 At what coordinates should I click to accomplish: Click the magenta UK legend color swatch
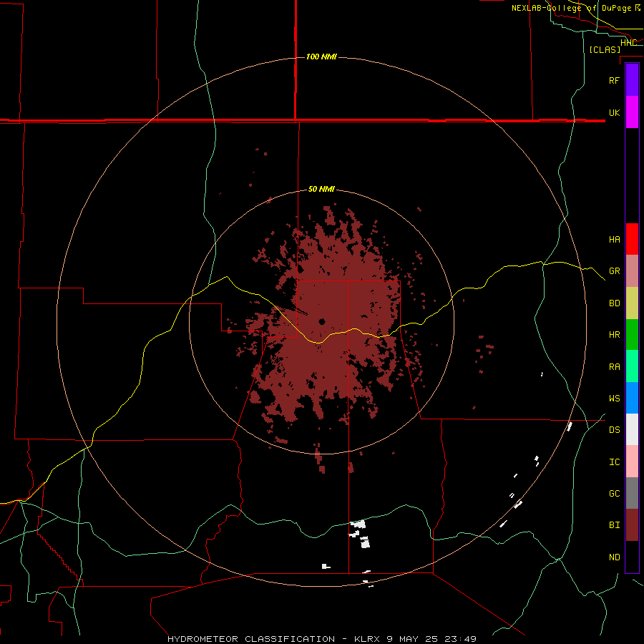pyautogui.click(x=632, y=112)
